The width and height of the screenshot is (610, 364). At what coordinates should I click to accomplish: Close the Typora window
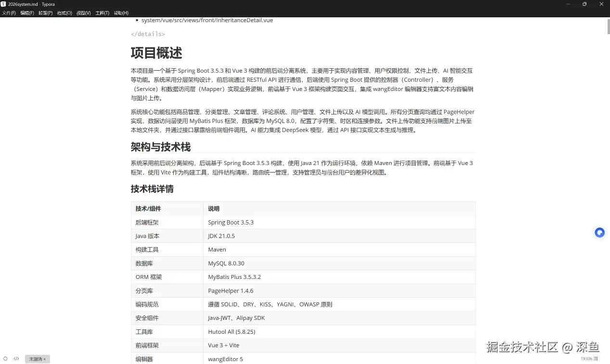pos(601,4)
